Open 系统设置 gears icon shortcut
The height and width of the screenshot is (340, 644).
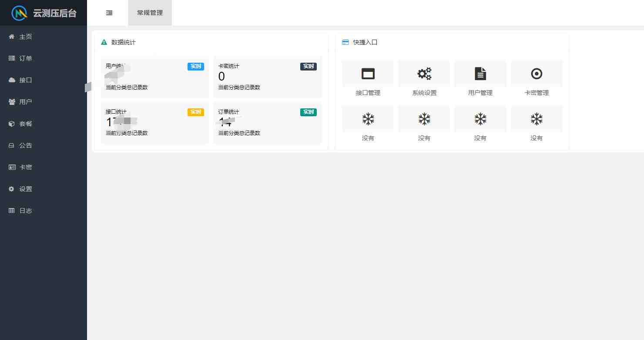424,74
